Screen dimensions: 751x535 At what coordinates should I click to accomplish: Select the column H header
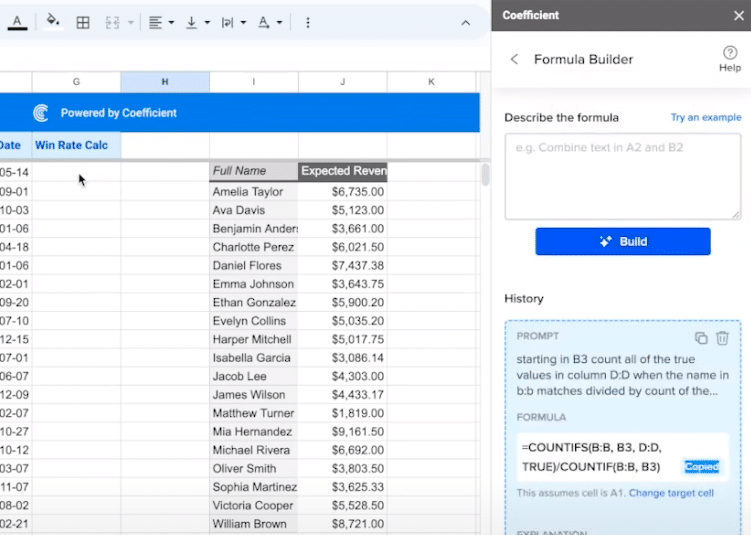point(165,81)
